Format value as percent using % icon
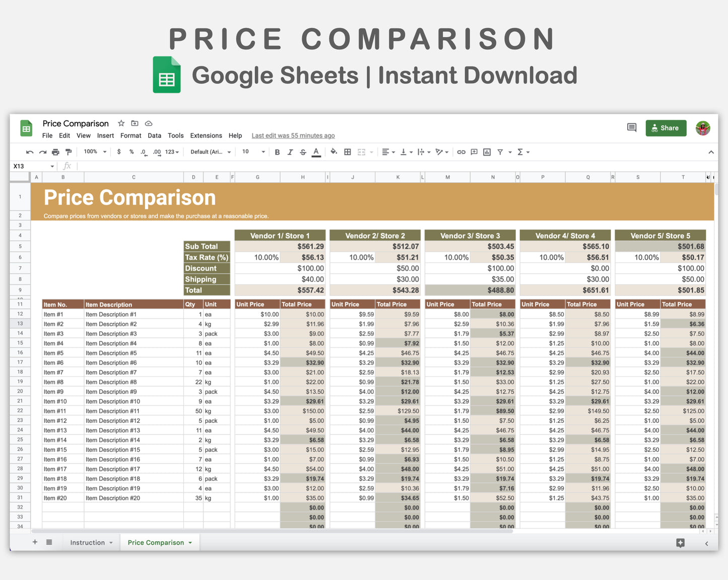Viewport: 728px width, 580px height. click(x=131, y=152)
